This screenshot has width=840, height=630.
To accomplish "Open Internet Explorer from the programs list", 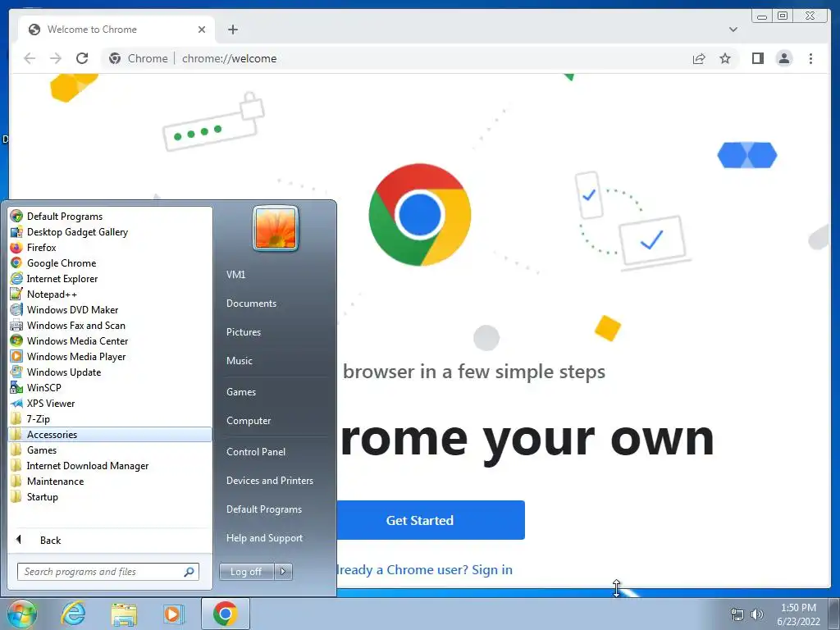I will click(110, 279).
